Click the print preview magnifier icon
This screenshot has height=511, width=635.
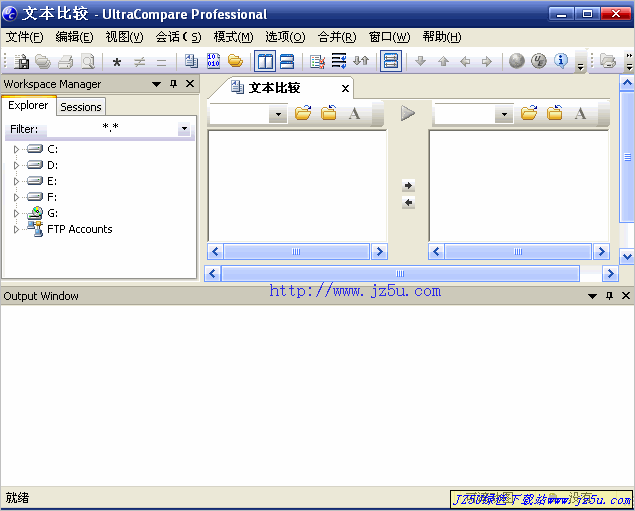(88, 62)
